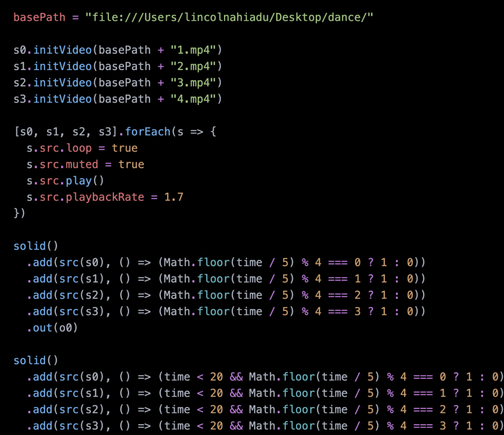
Task: Click the closing }) of the forEach block
Action: point(20,213)
